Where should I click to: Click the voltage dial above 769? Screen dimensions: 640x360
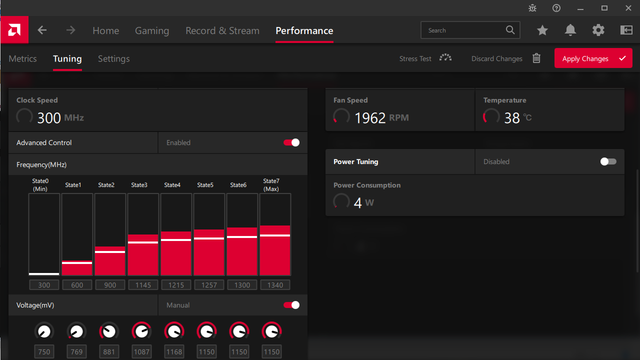click(x=76, y=331)
